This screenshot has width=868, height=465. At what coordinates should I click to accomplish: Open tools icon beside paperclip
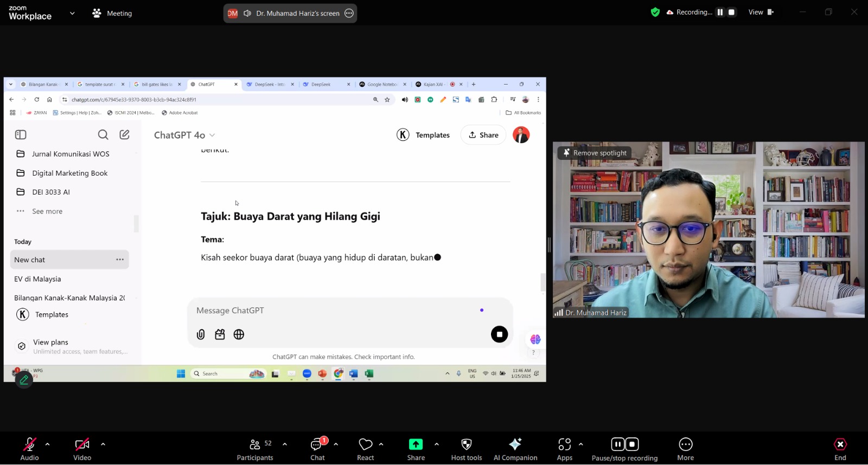click(x=220, y=334)
